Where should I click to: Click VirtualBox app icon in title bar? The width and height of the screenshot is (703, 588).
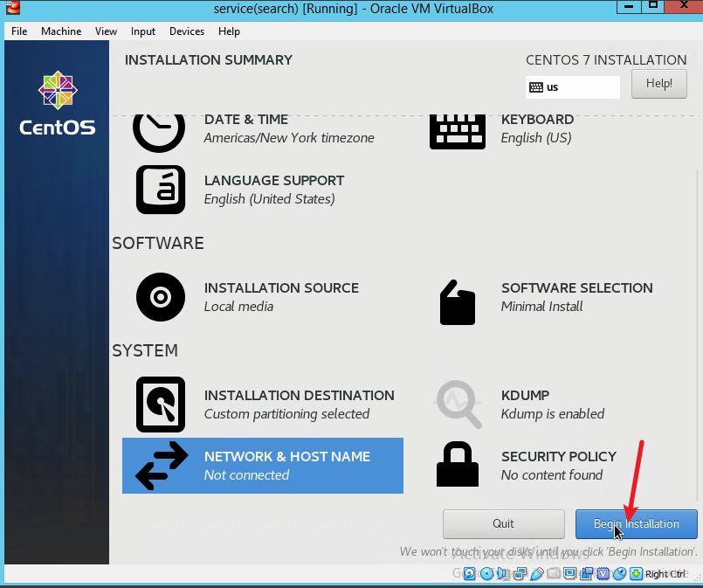pos(13,8)
